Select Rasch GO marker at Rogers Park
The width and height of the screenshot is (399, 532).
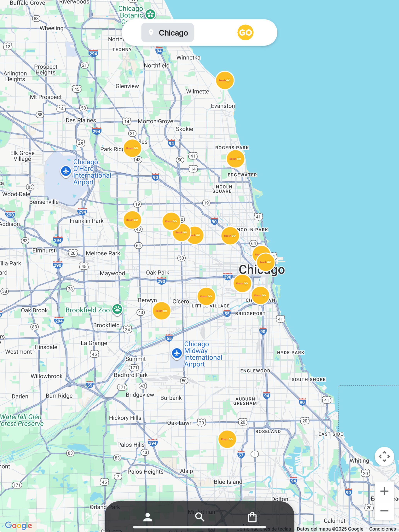click(x=235, y=159)
